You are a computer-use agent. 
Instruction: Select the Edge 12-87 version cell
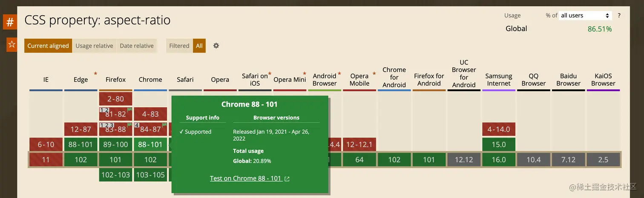pyautogui.click(x=80, y=129)
